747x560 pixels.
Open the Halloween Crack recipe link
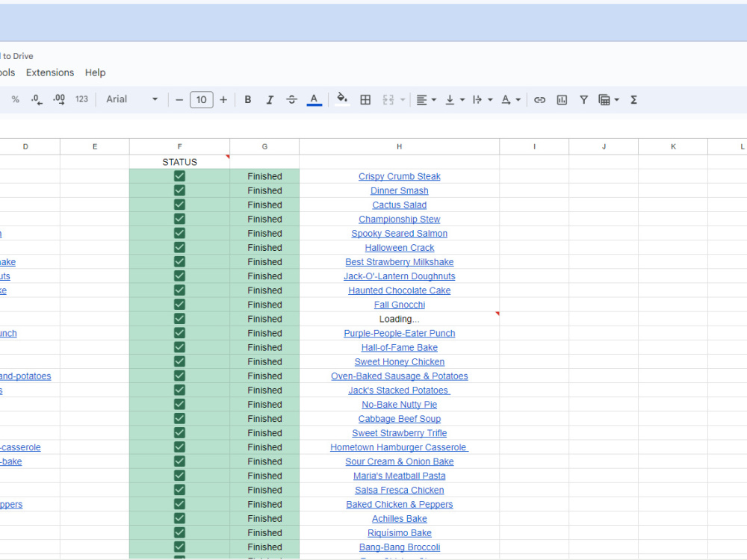click(399, 247)
